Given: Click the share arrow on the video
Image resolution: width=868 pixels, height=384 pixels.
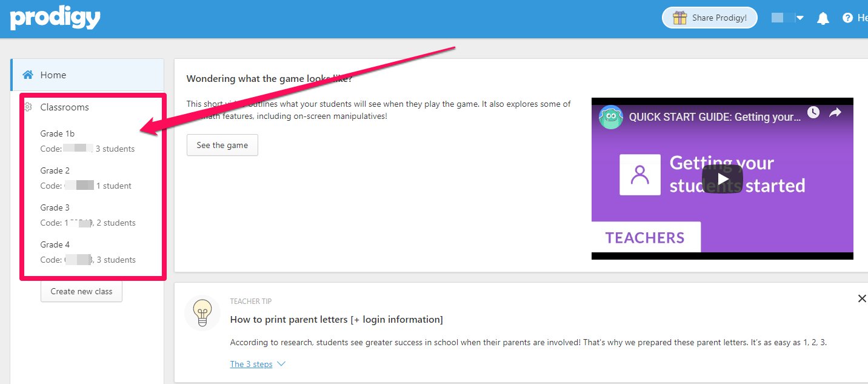Looking at the screenshot, I should 835,112.
